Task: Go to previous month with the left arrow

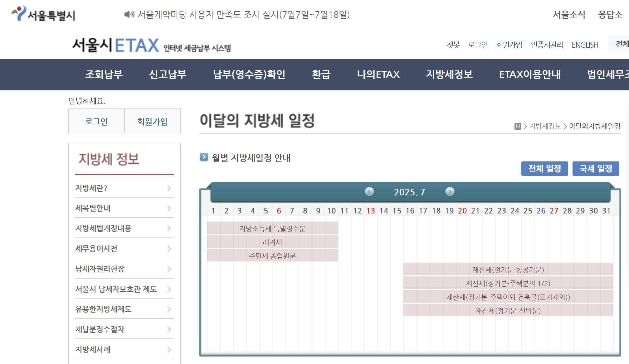Action: point(369,192)
